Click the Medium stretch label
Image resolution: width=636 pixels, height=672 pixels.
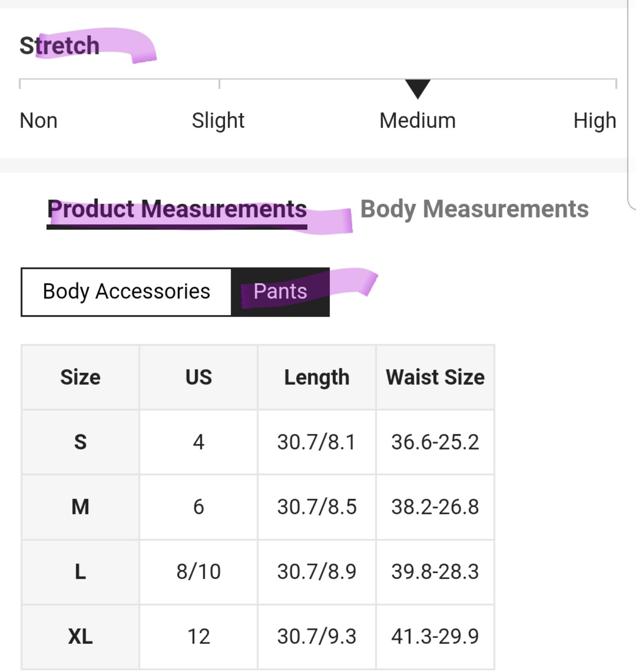click(x=418, y=121)
